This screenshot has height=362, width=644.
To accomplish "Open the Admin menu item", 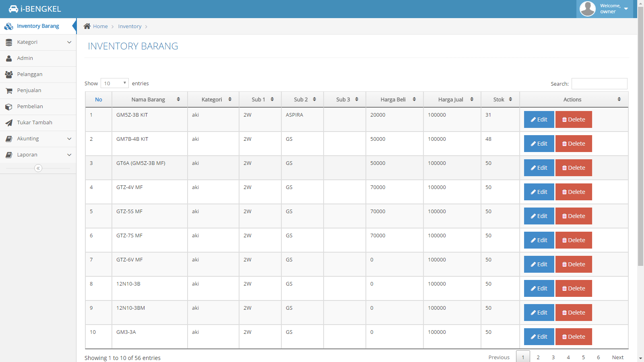I will pos(25,58).
